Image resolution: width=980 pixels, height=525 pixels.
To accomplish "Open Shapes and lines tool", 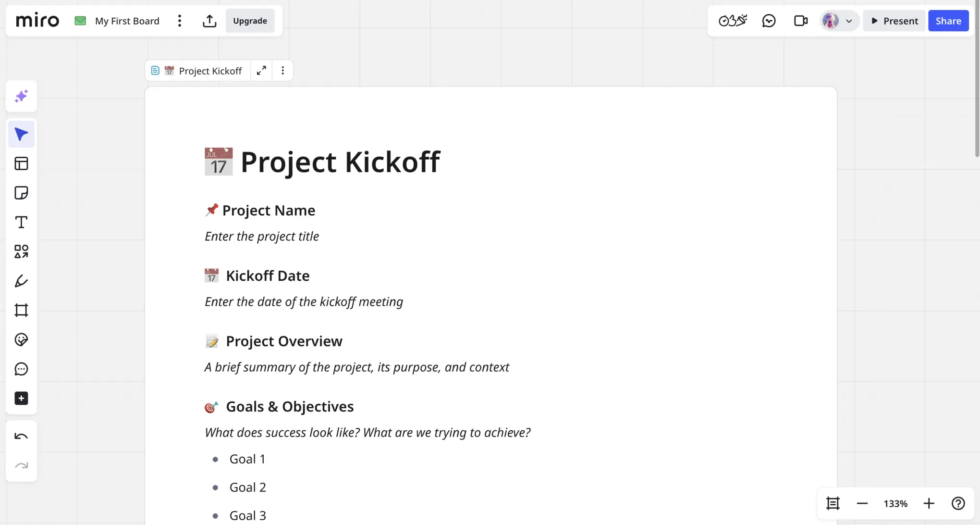I will [x=21, y=251].
